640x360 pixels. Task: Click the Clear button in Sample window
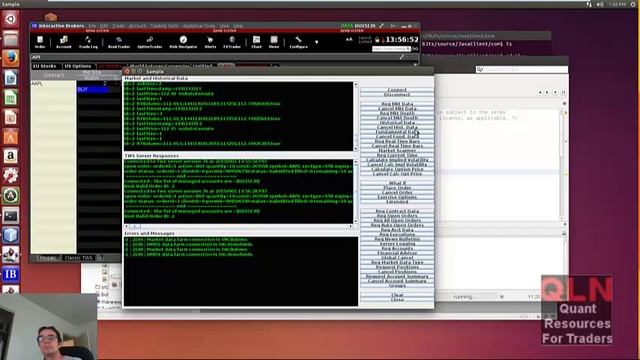click(x=397, y=295)
